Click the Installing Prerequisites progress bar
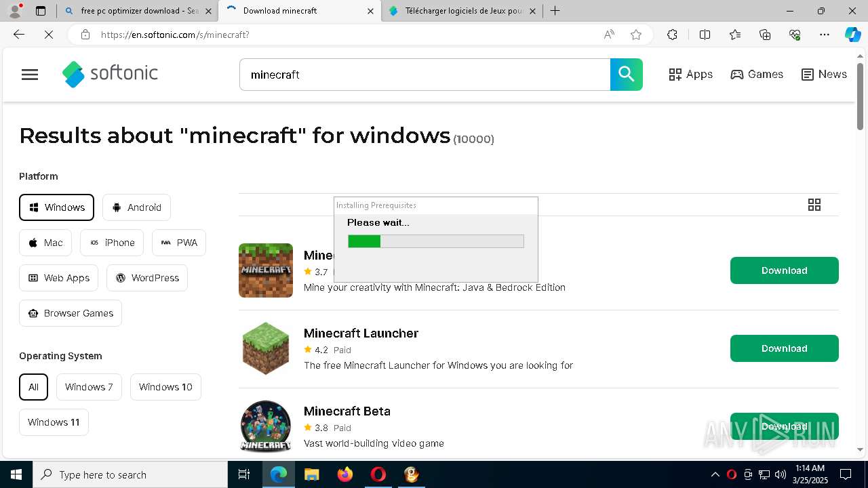The height and width of the screenshot is (488, 868). click(x=435, y=241)
